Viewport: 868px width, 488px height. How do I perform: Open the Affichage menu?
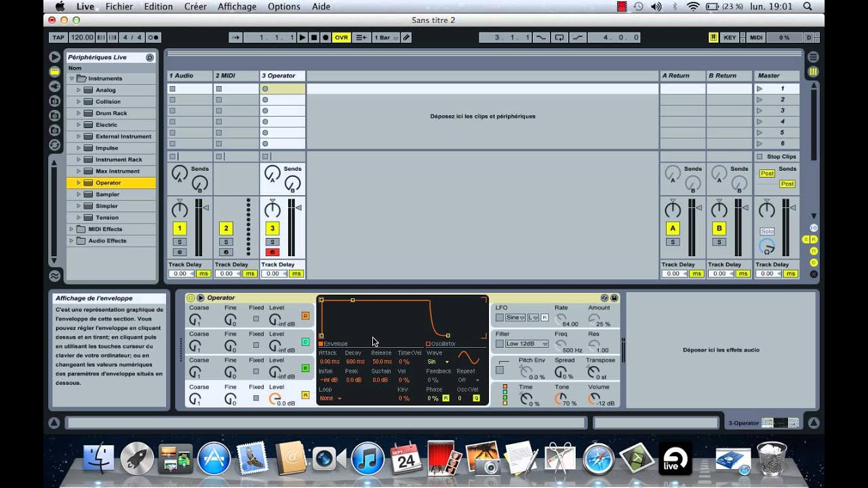(237, 6)
